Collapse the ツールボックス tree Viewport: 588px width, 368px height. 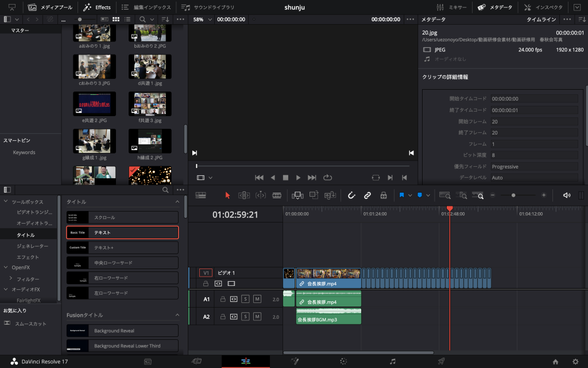(6, 202)
